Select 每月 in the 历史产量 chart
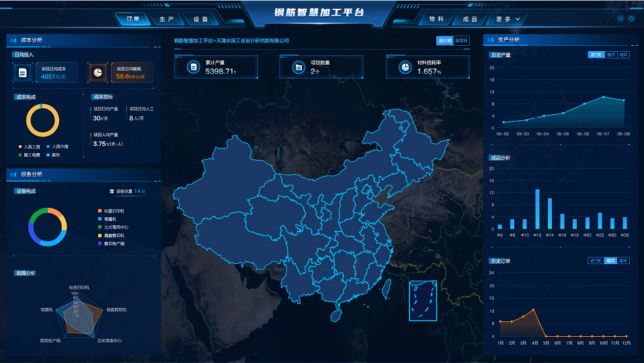 (610, 54)
